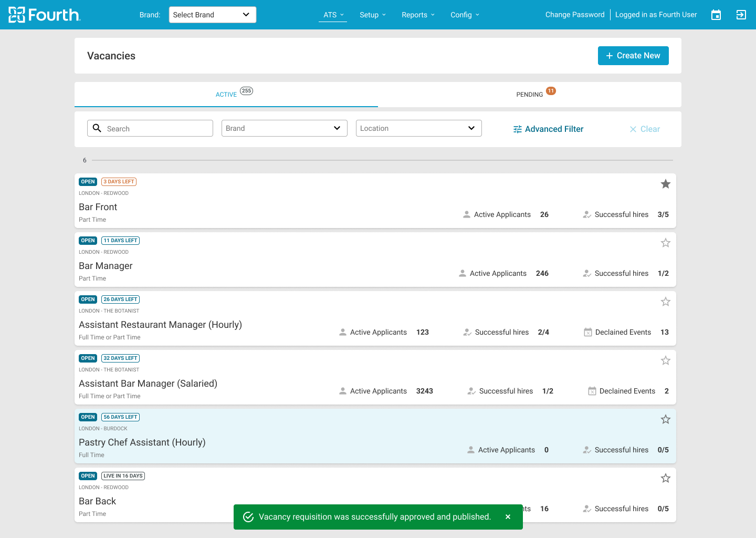Screen dimensions: 756x538
Task: Click Declined Events icon for Assistant Restaurant Manager
Action: (588, 332)
